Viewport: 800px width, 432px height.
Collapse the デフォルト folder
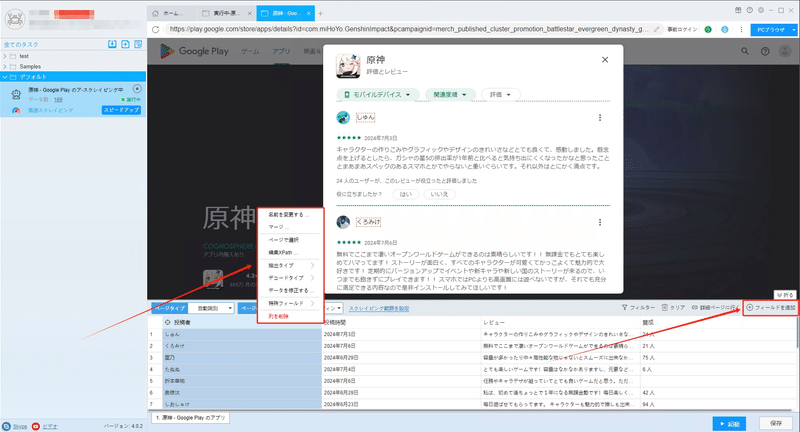(5, 77)
